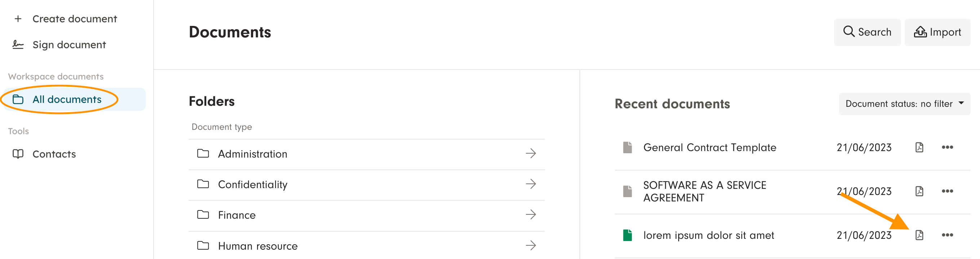
Task: Click the gray General Contract Template file icon
Action: tap(627, 147)
